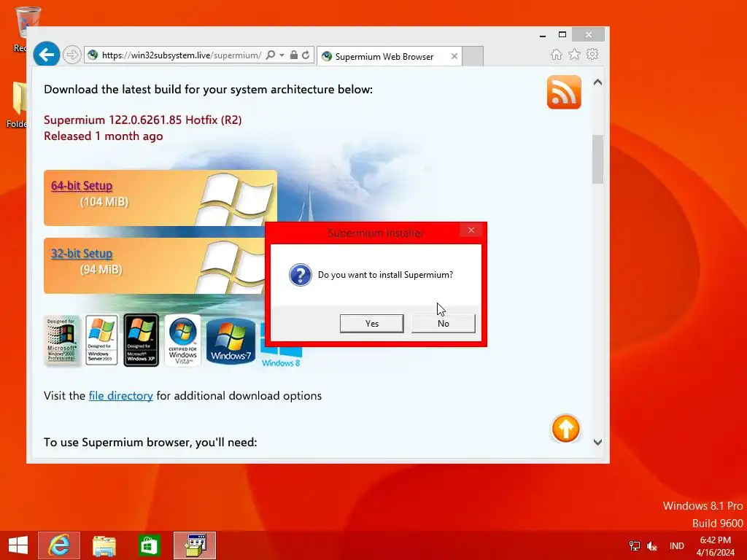
Task: Click the Windows 2000 Professional badge
Action: point(62,341)
